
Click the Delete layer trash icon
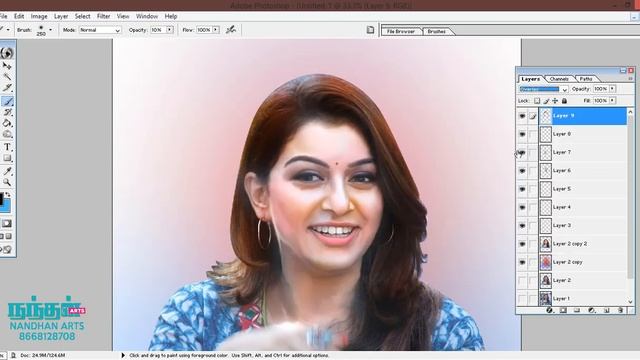click(620, 310)
